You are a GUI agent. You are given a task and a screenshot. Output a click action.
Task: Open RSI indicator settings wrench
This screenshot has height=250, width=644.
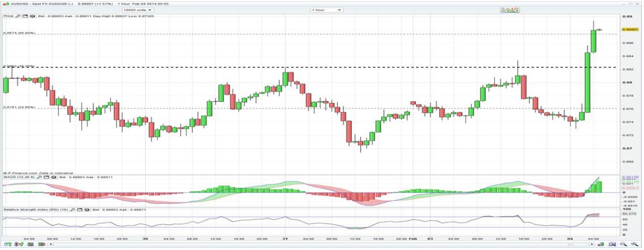(x=73, y=210)
